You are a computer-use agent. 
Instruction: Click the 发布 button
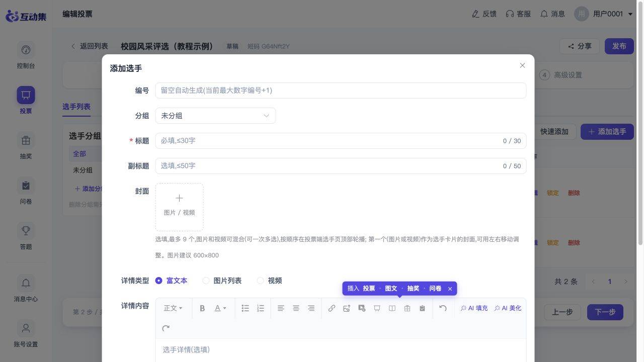click(619, 46)
